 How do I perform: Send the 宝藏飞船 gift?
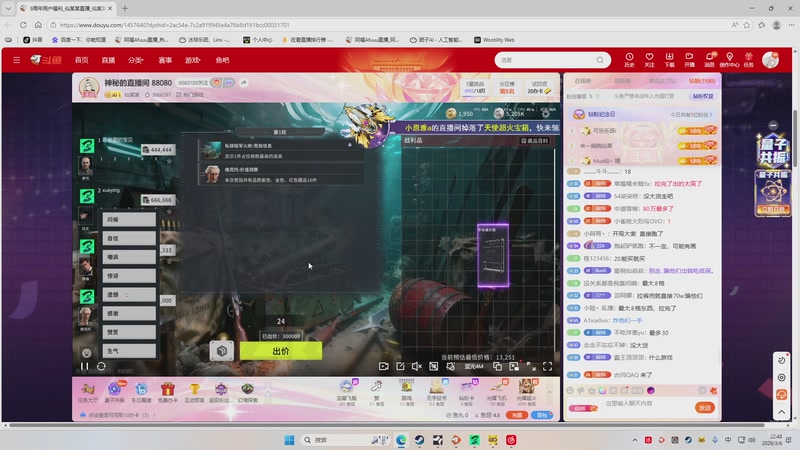[347, 392]
